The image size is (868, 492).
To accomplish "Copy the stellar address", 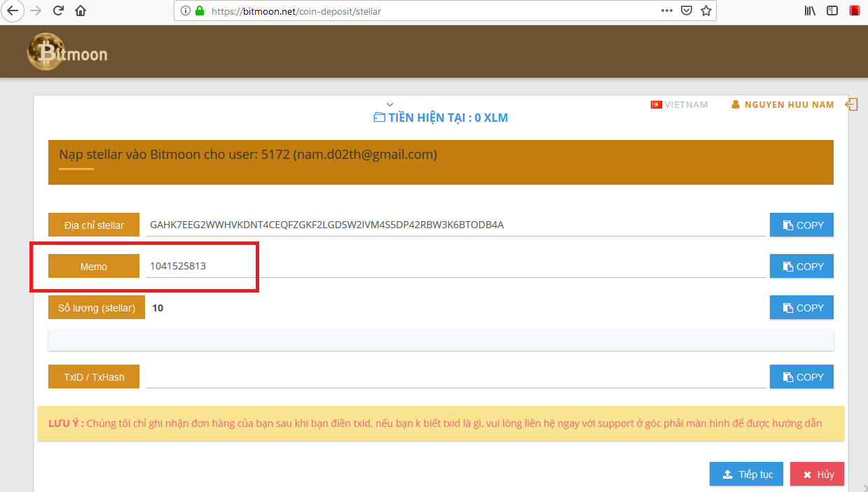I will [801, 225].
